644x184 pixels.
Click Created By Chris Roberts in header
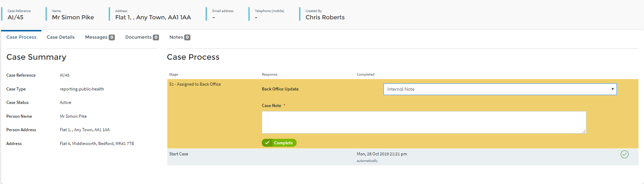click(325, 17)
